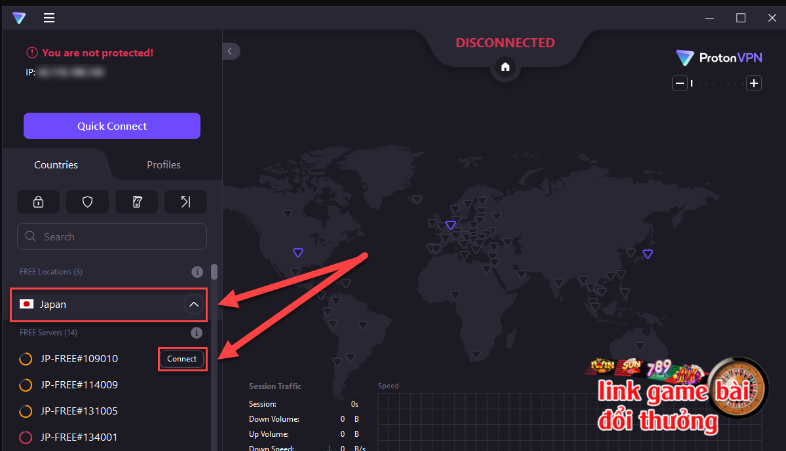Select the Japan map pin

(x=648, y=254)
